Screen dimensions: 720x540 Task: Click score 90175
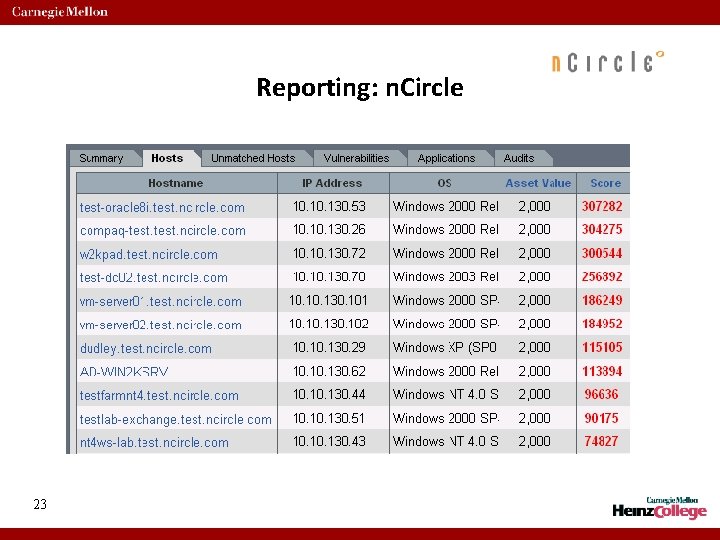coord(602,418)
